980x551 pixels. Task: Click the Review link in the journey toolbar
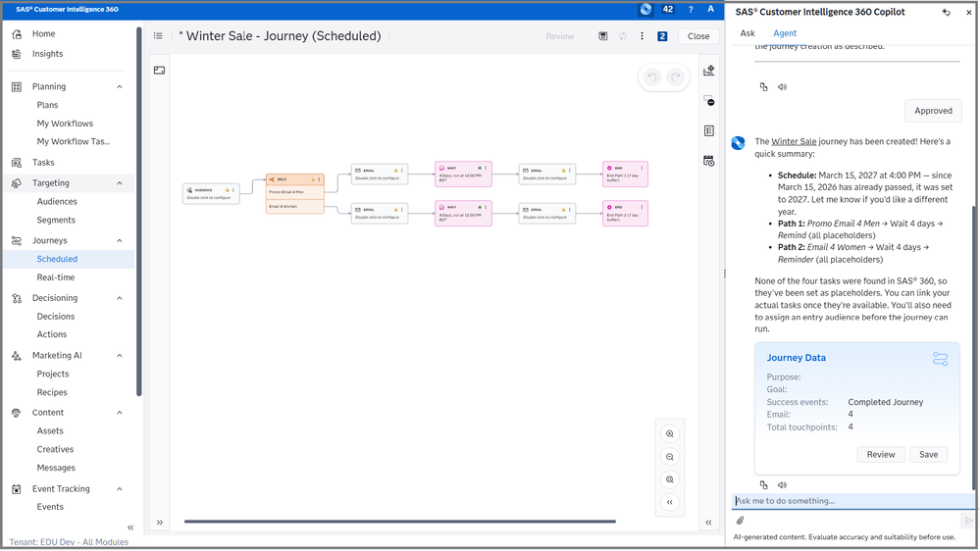coord(559,36)
